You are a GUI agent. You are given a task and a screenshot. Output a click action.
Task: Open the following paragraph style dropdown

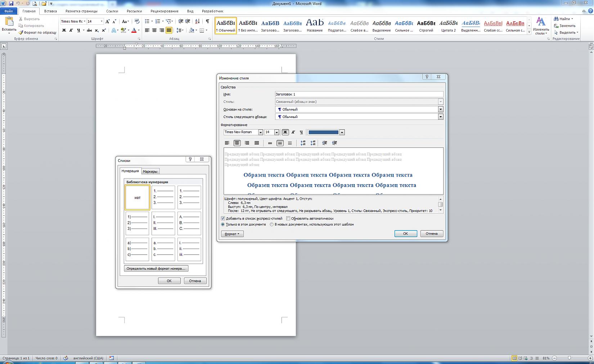click(x=440, y=117)
